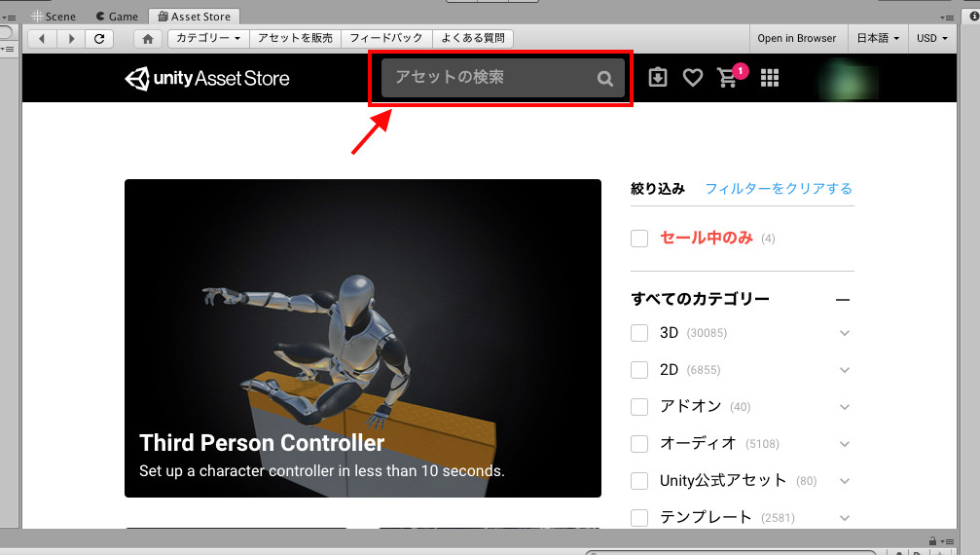
Task: Check the 2D category checkbox
Action: [639, 369]
